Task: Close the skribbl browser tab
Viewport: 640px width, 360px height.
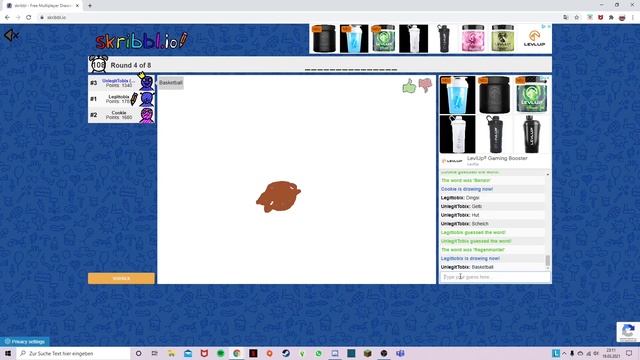Action: (x=77, y=6)
